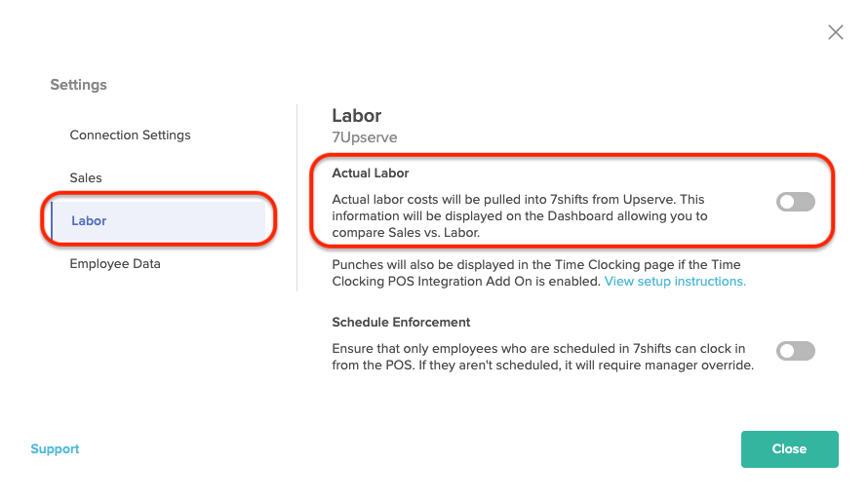The image size is (868, 501).
Task: Click the blue indicator bar on the Labor item
Action: pos(52,220)
